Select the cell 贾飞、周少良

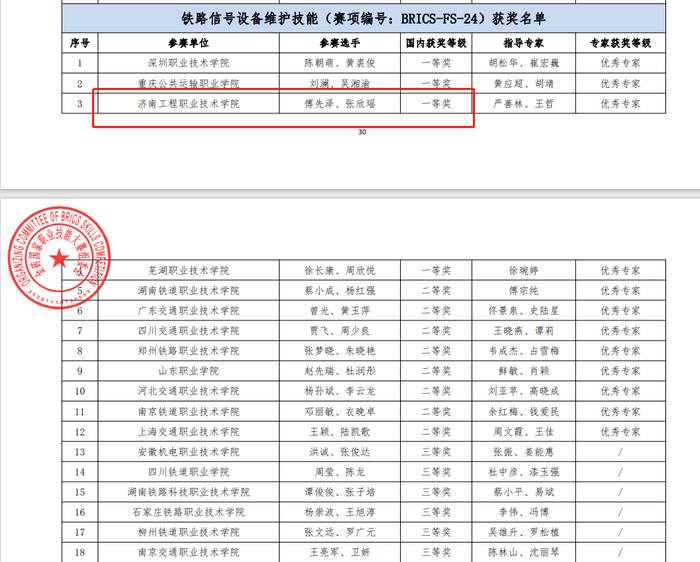[x=340, y=331]
